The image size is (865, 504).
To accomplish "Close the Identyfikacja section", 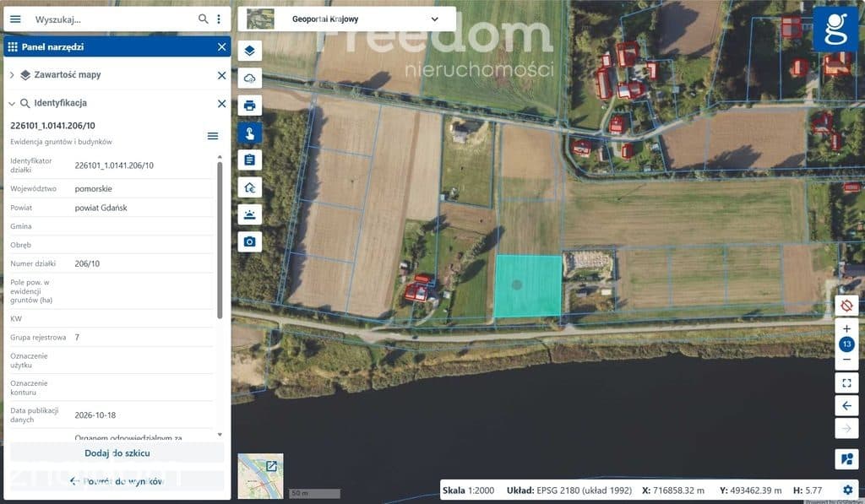I will (x=222, y=103).
